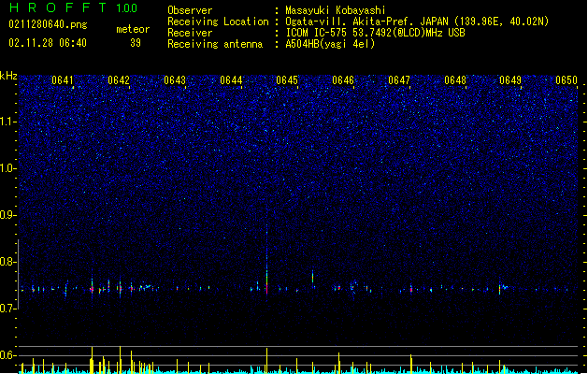Click the 0.6 kHz frequency label
This screenshot has width=588, height=374.
tap(8, 355)
